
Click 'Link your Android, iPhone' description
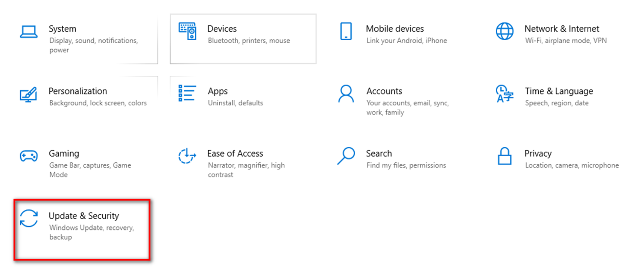coord(407,40)
